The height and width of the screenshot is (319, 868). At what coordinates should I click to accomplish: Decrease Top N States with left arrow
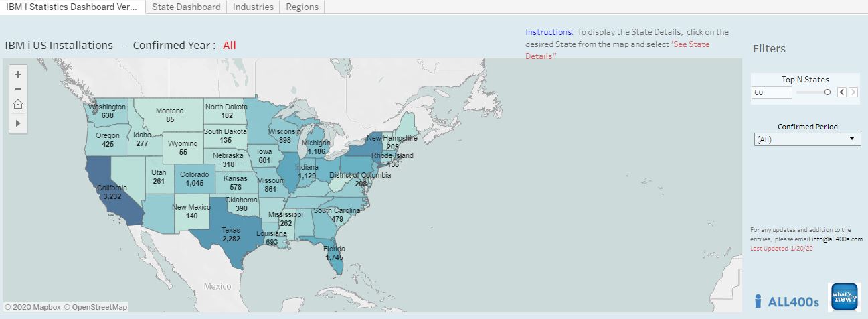coord(842,92)
